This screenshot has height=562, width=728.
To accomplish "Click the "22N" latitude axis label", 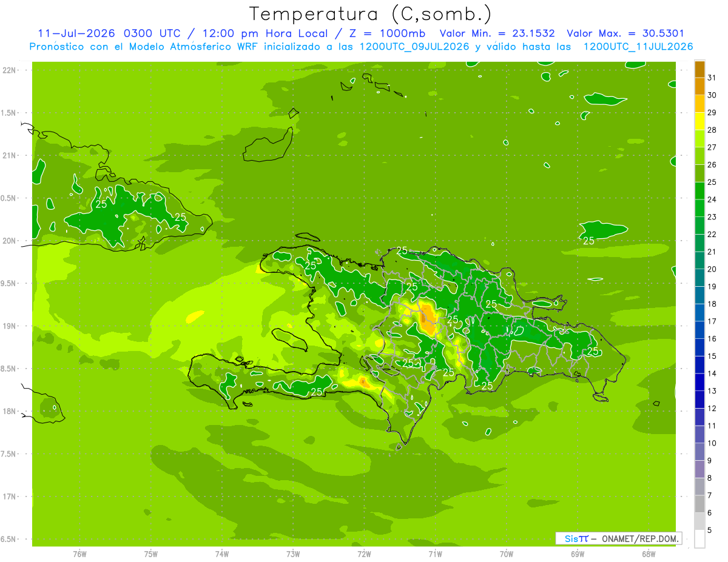I will pyautogui.click(x=10, y=70).
